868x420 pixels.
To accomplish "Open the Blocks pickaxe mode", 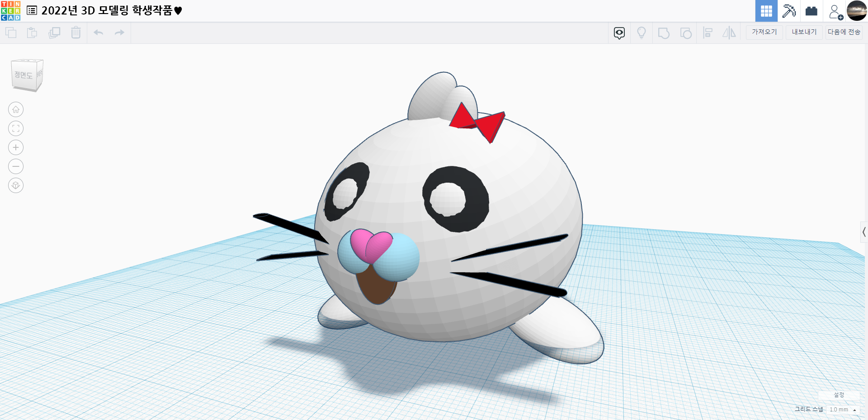I will click(789, 11).
